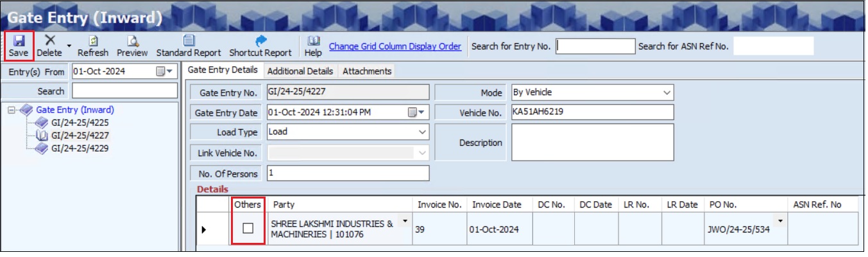The height and width of the screenshot is (257, 868).
Task: Click the Search for Entry No. field
Action: tap(595, 46)
